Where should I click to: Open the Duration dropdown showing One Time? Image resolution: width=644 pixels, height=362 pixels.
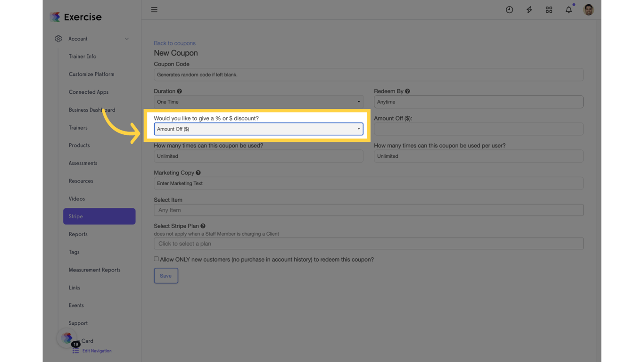(x=258, y=102)
